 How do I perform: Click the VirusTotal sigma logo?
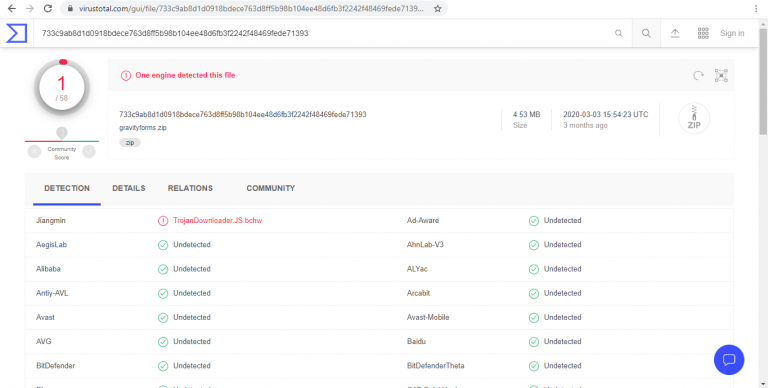pos(16,33)
